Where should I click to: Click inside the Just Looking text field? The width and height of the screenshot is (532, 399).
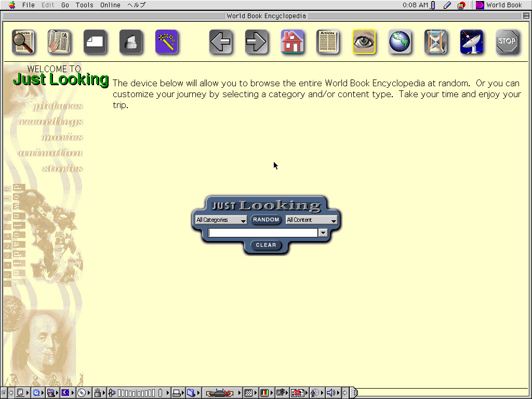(263, 233)
